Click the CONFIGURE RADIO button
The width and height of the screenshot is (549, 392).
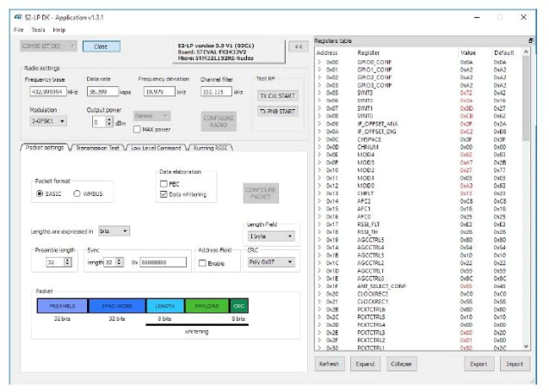click(219, 121)
